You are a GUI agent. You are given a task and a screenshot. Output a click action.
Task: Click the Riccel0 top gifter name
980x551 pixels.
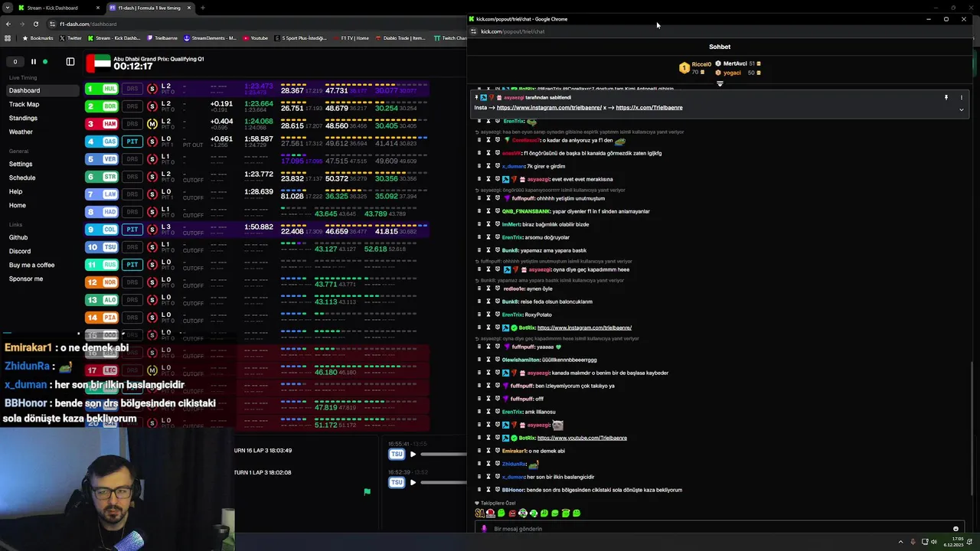tap(701, 65)
